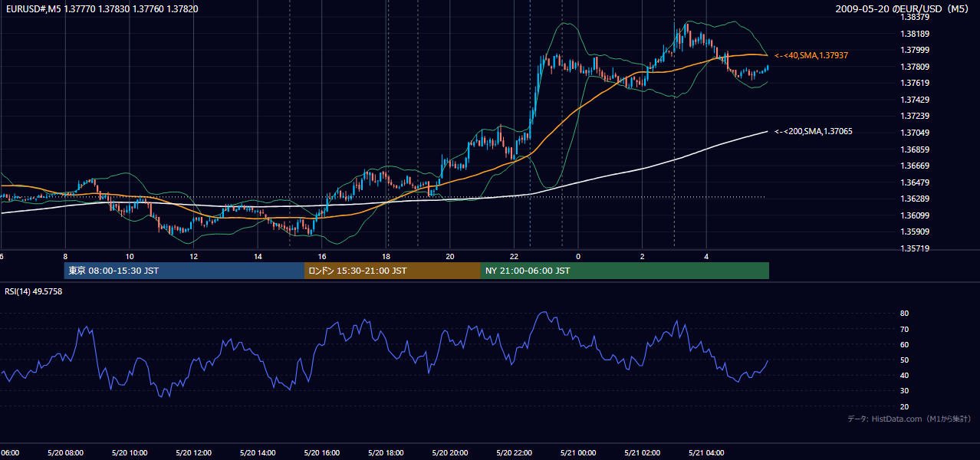Click RSI scale value 60
Viewport: 980px width, 460px height.
tap(905, 344)
